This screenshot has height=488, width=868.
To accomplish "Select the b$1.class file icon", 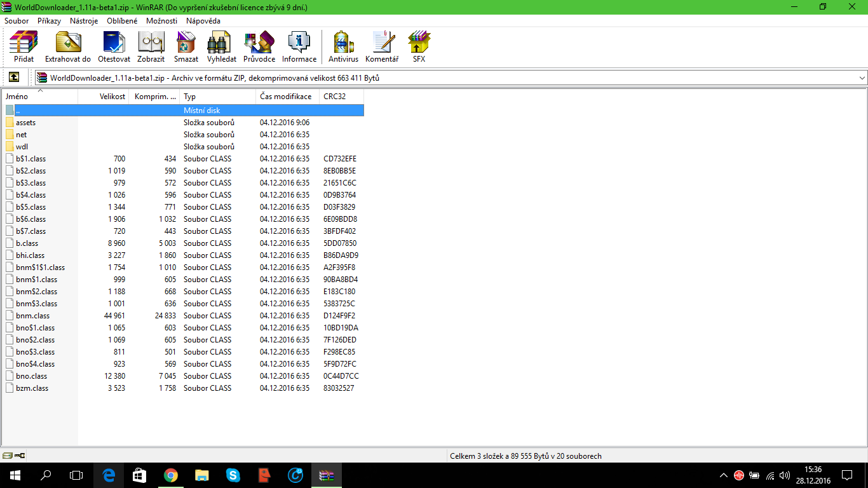I will pos(10,159).
